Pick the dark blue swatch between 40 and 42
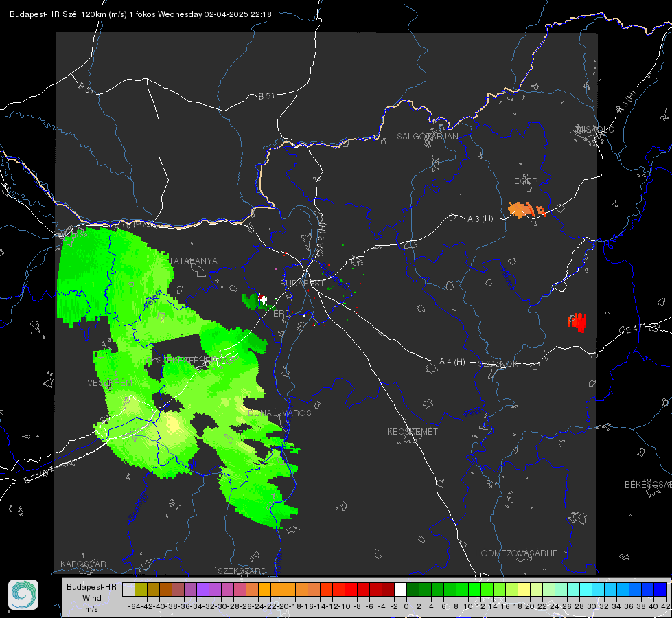Screen dimensions: 672x618 [x=660, y=589]
